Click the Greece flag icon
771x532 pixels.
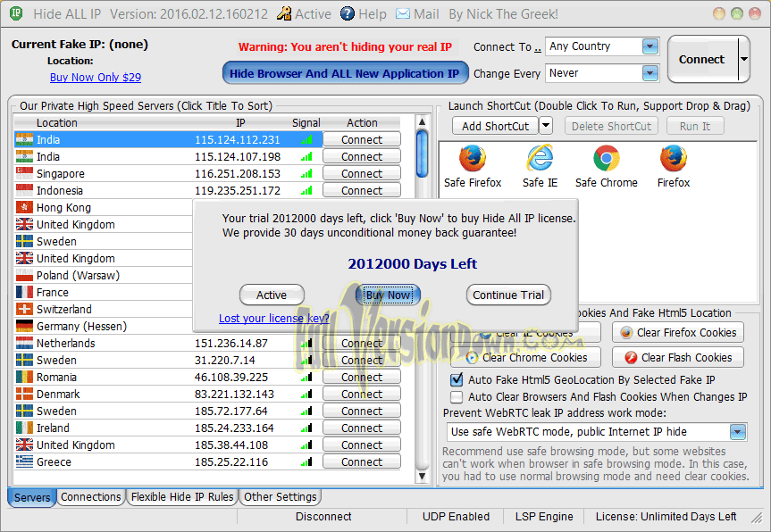pos(24,461)
